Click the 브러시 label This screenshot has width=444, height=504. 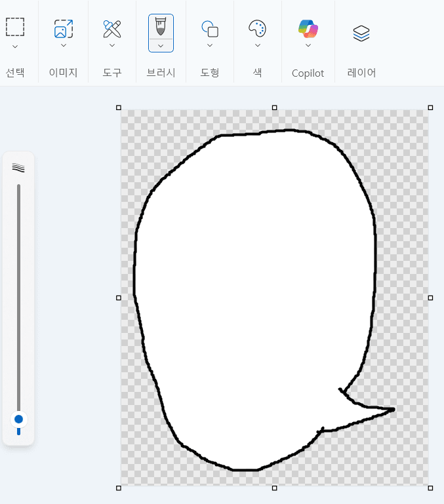[161, 72]
